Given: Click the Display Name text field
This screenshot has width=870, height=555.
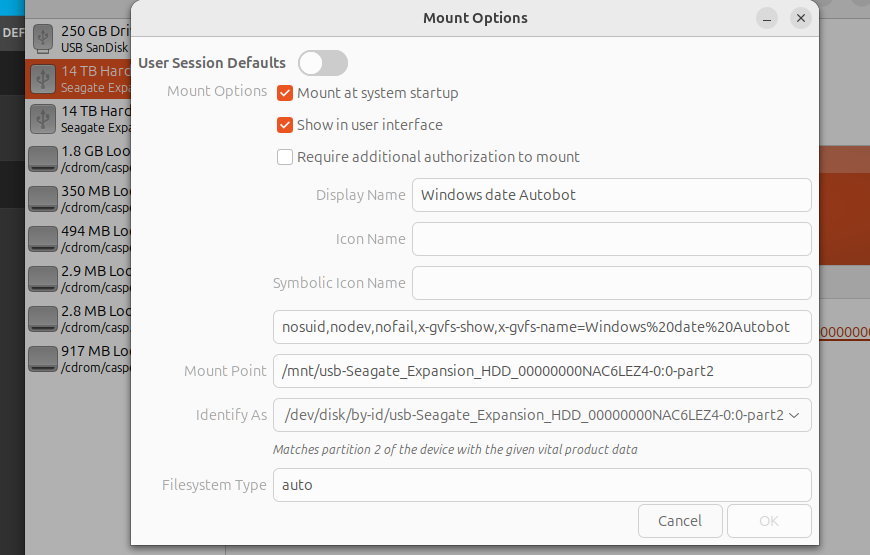Looking at the screenshot, I should pyautogui.click(x=611, y=195).
